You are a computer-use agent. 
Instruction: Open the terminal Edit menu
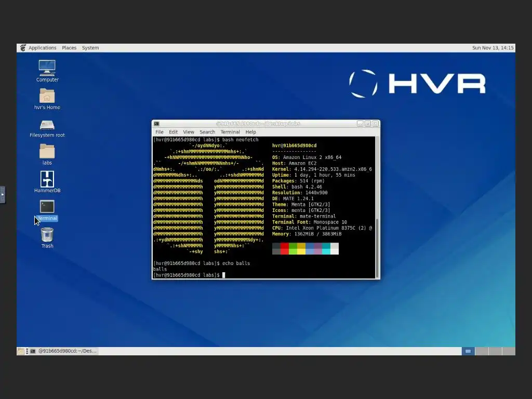(174, 132)
